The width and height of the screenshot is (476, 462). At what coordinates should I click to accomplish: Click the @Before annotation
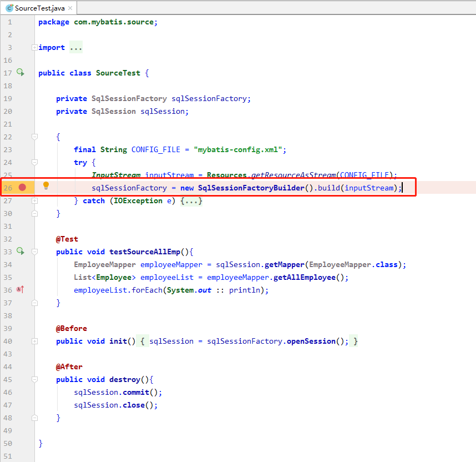72,328
